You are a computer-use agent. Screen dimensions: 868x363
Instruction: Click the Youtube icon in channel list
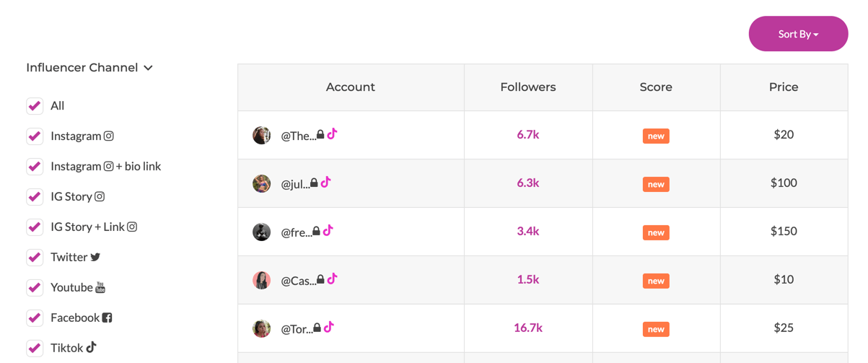[x=100, y=287]
